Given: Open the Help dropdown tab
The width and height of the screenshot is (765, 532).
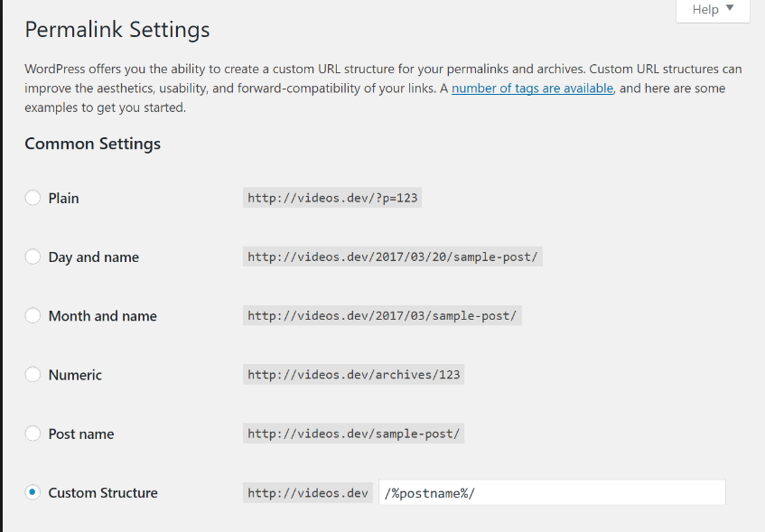Looking at the screenshot, I should (712, 10).
